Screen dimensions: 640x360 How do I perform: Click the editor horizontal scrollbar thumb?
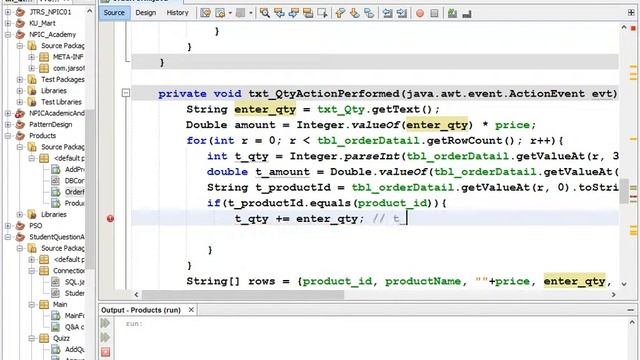[243, 294]
